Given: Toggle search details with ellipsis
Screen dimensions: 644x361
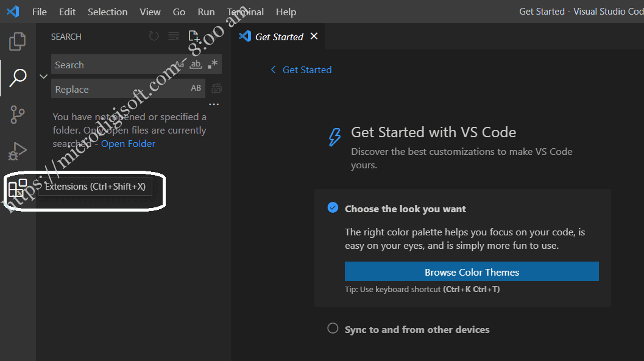Looking at the screenshot, I should click(x=214, y=104).
